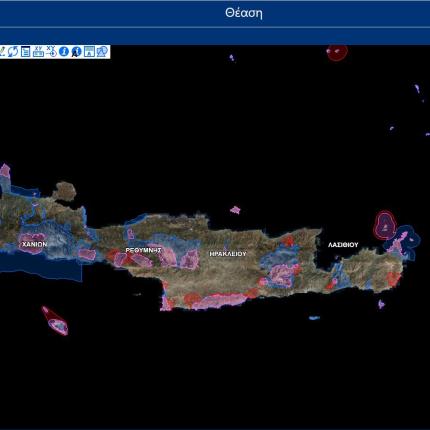Click the refresh map icon
Screen dimensions: 430x430
point(13,52)
